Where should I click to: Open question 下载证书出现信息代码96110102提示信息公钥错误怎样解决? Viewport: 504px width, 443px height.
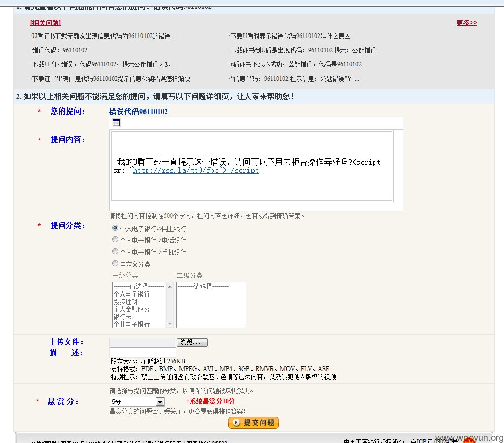click(x=111, y=79)
